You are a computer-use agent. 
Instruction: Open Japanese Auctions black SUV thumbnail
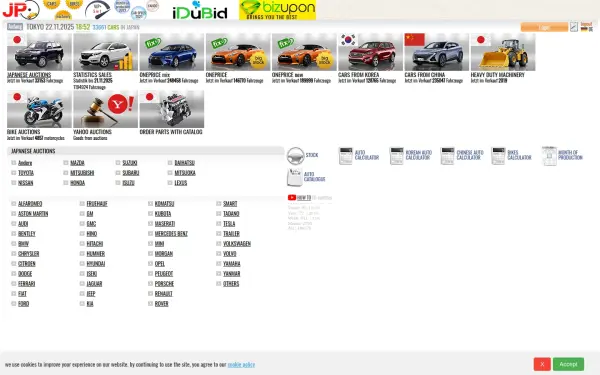tap(39, 52)
